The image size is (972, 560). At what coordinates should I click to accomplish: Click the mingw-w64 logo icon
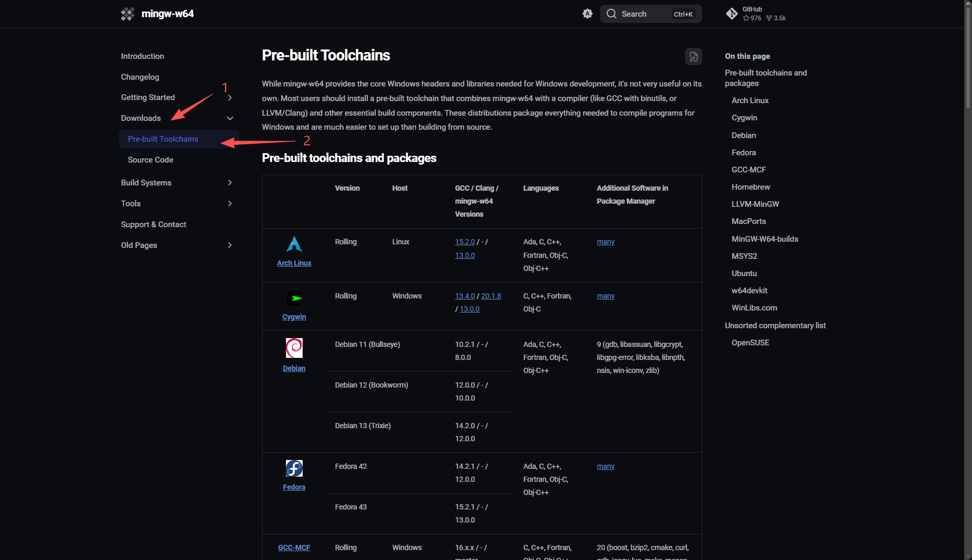(128, 14)
